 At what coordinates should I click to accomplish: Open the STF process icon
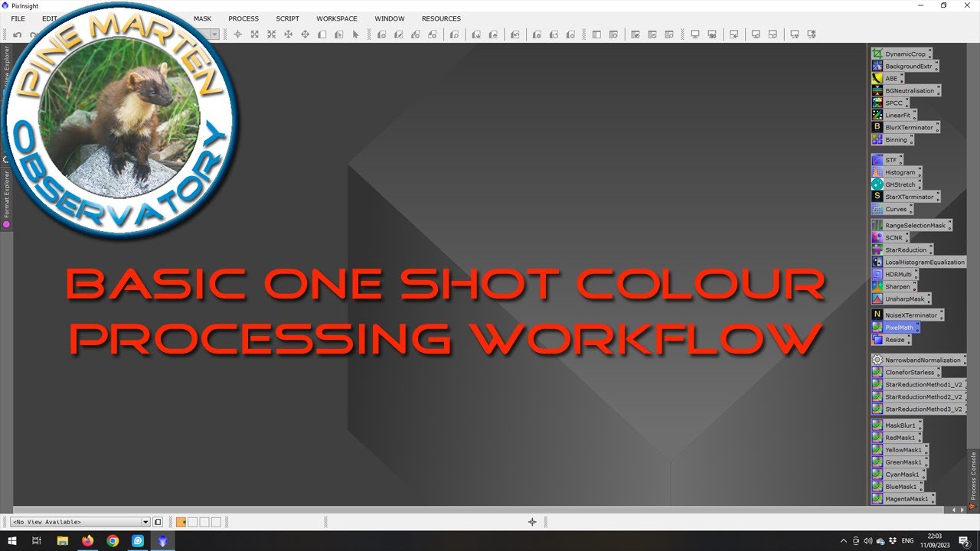(887, 161)
